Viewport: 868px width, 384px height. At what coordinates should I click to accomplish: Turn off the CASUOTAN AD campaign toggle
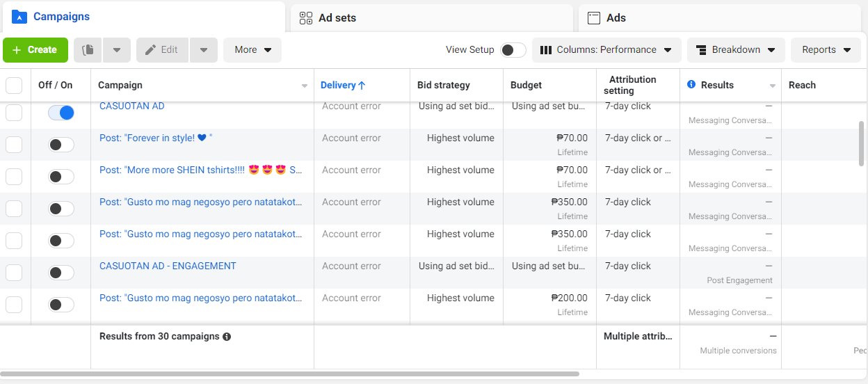pos(61,113)
